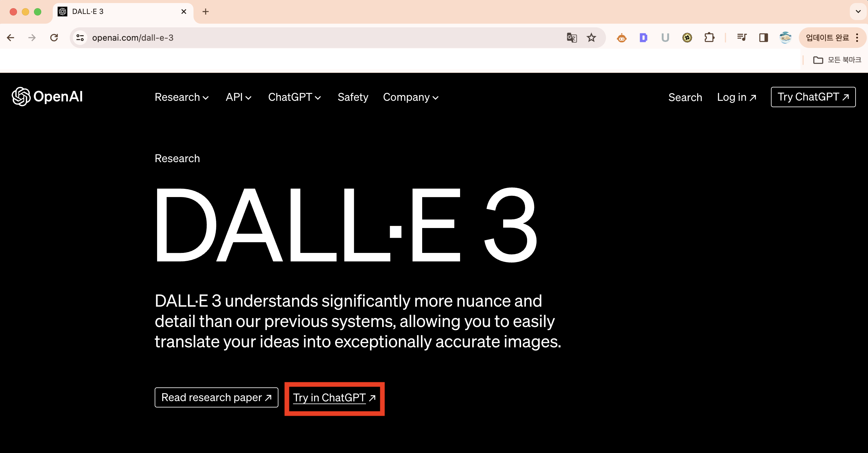
Task: Open the Company navigation dropdown
Action: tap(410, 97)
